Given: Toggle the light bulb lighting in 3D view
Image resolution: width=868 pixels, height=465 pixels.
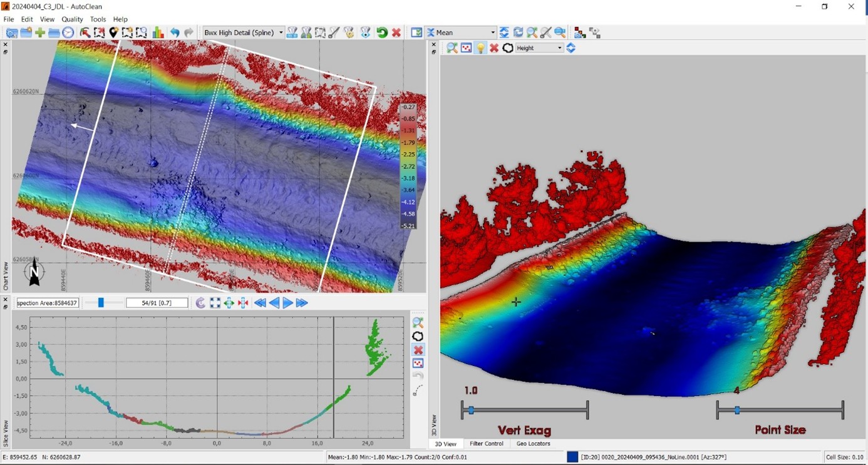Looking at the screenshot, I should click(x=480, y=48).
